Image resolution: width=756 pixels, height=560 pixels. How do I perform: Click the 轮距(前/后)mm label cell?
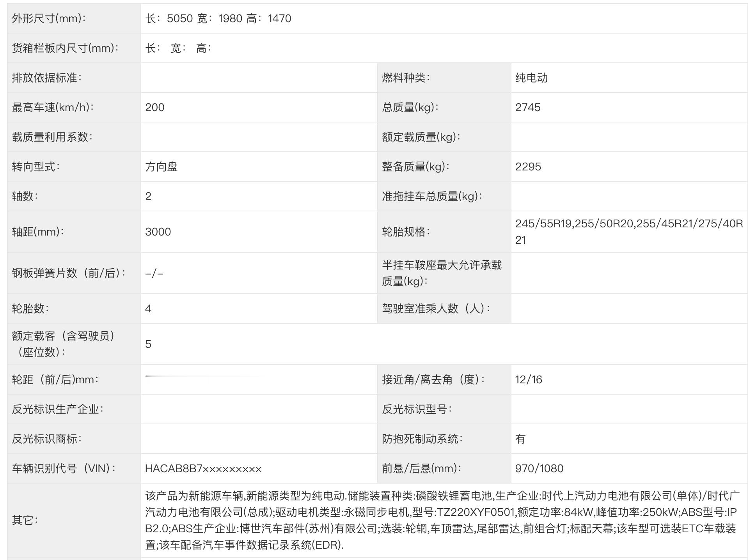click(55, 379)
